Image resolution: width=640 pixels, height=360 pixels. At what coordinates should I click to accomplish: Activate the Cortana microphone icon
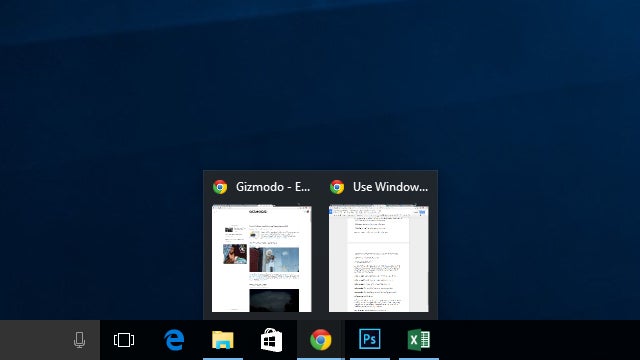(x=80, y=340)
